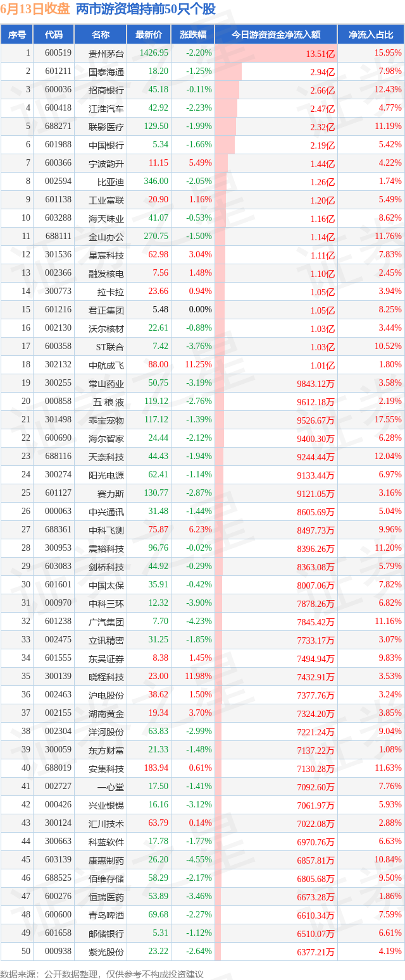Click the 兴业银锡 stock name
The width and height of the screenshot is (405, 980).
tap(106, 805)
